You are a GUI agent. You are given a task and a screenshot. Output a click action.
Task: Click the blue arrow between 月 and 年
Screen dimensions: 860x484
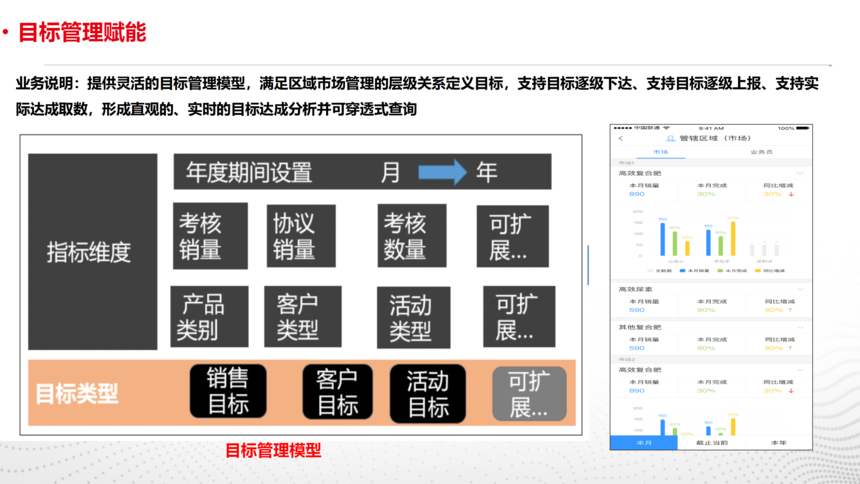[442, 172]
